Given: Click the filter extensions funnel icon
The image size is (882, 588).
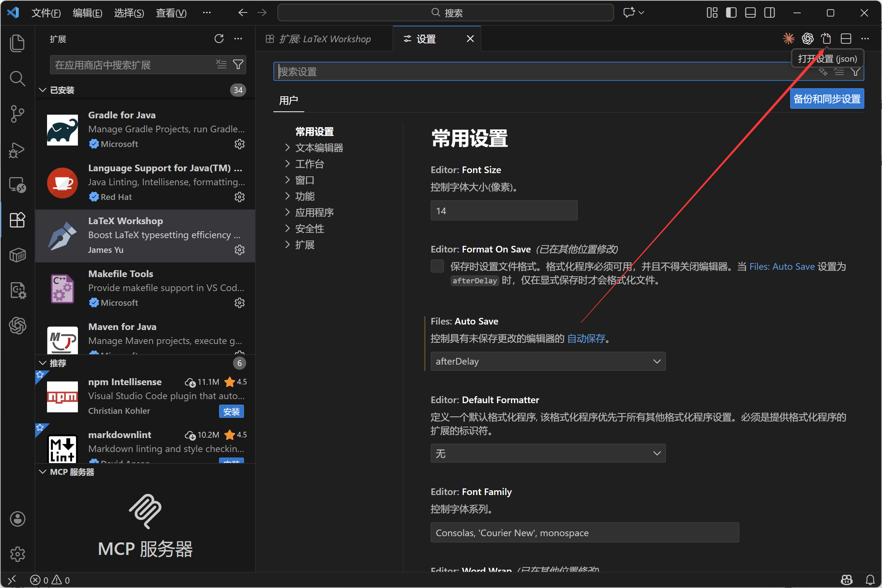Looking at the screenshot, I should click(238, 65).
